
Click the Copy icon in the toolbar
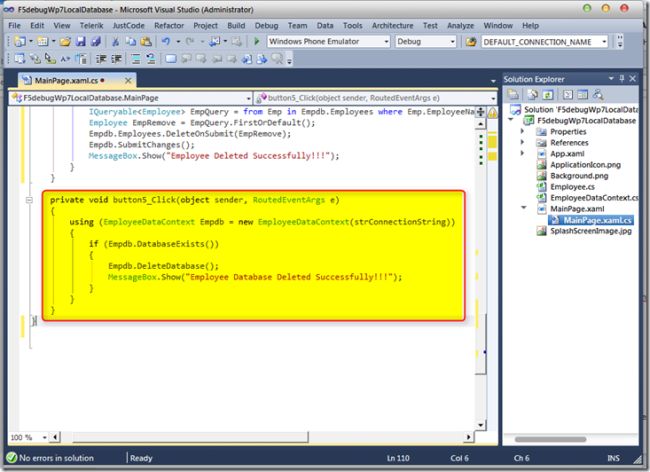(131, 41)
